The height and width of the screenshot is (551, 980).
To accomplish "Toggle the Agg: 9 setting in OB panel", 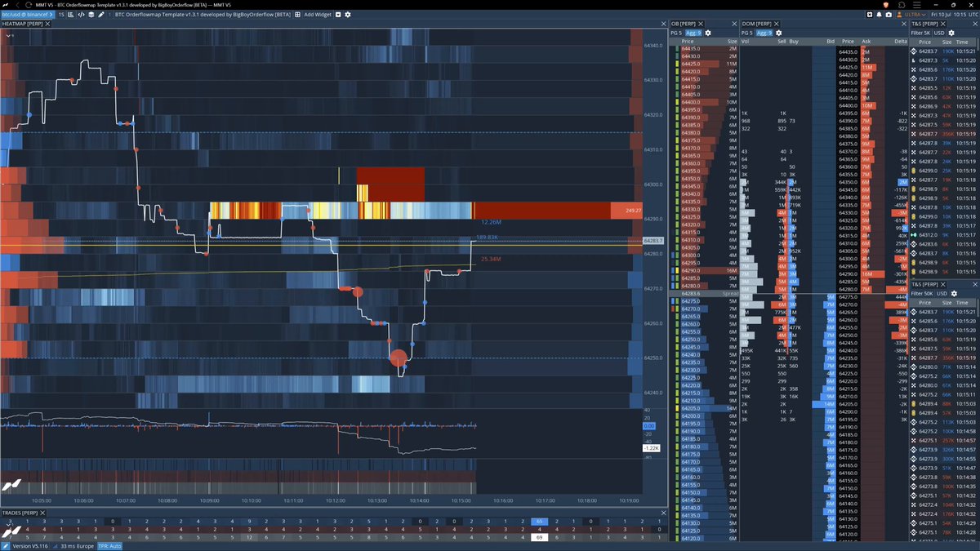I will (695, 33).
